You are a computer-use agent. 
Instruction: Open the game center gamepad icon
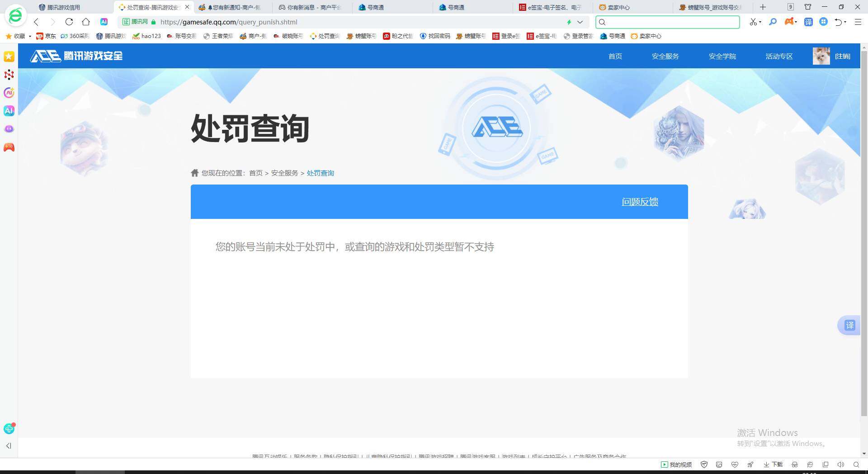point(788,22)
